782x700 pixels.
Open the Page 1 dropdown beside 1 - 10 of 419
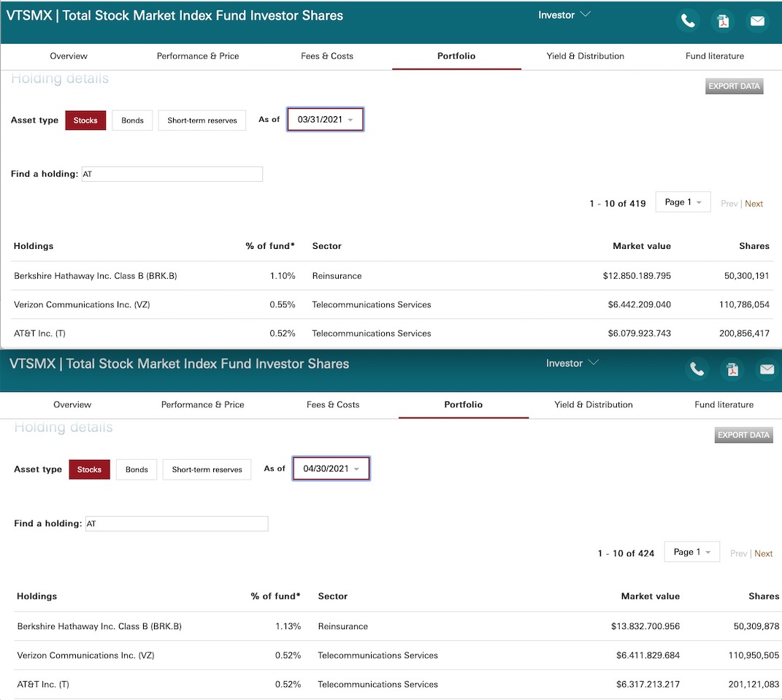[683, 202]
